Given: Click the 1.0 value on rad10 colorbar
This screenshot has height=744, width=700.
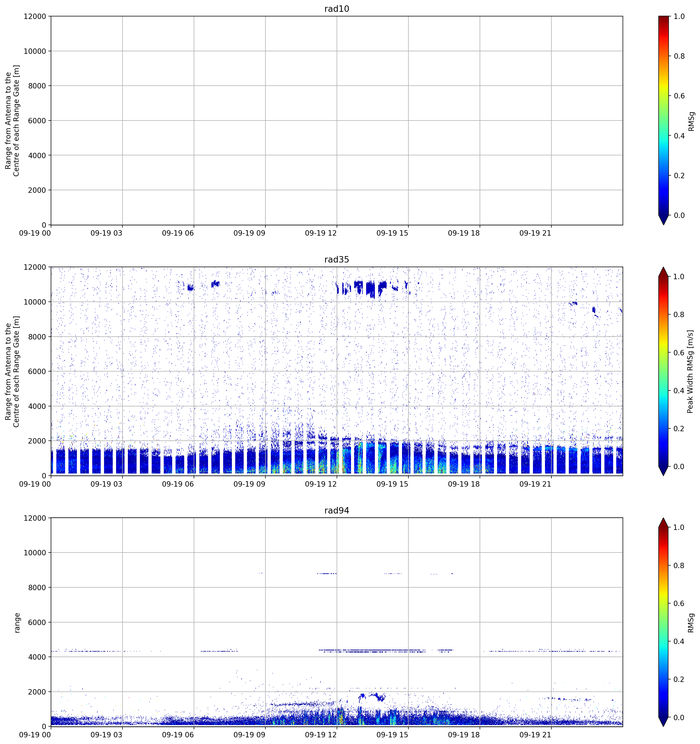Looking at the screenshot, I should tap(679, 16).
